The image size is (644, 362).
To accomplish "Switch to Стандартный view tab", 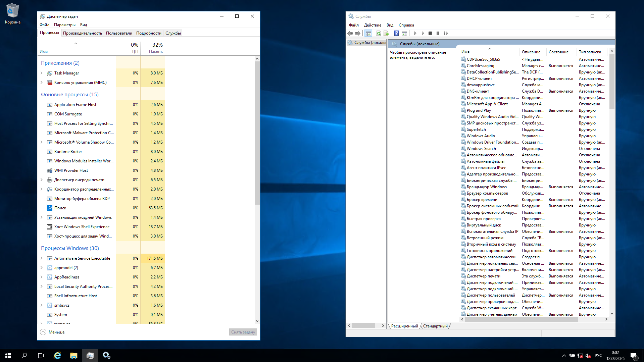I will point(435,326).
